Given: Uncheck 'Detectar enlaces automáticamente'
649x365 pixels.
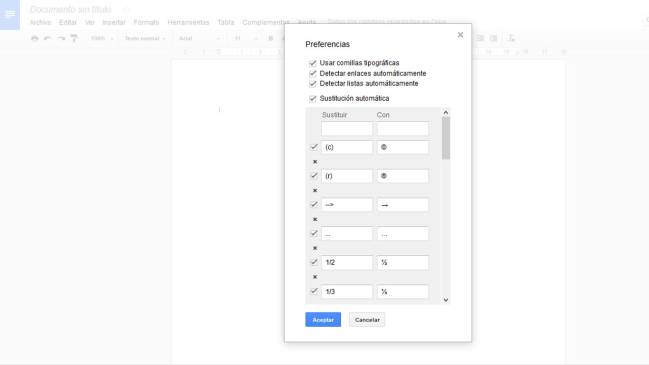Looking at the screenshot, I should (x=312, y=74).
